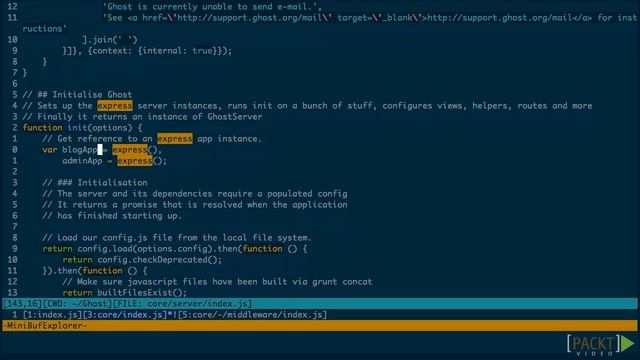Click 'has finished starting up.' comment
Screen dimensions: 640x360
coord(112,216)
